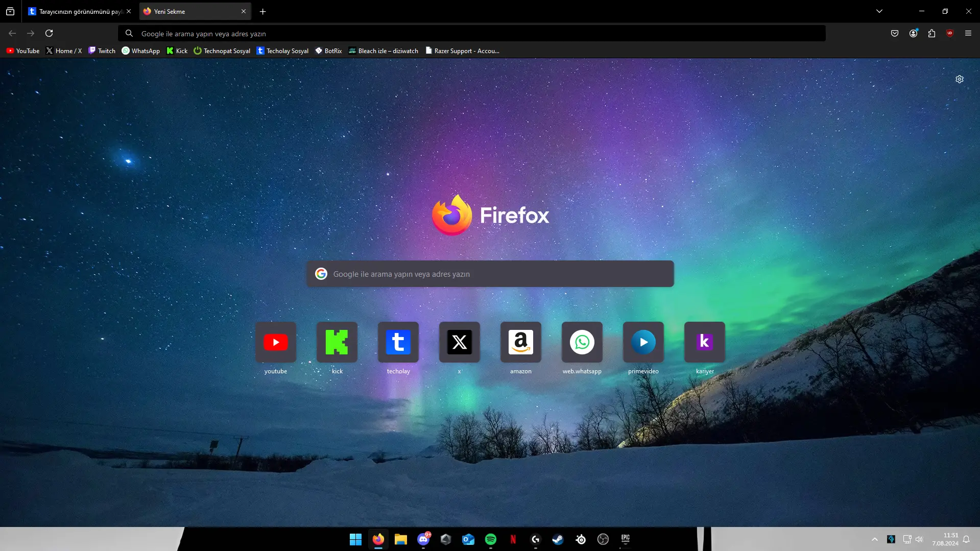Click the Google search box on the page
The width and height of the screenshot is (980, 551).
coord(490,274)
